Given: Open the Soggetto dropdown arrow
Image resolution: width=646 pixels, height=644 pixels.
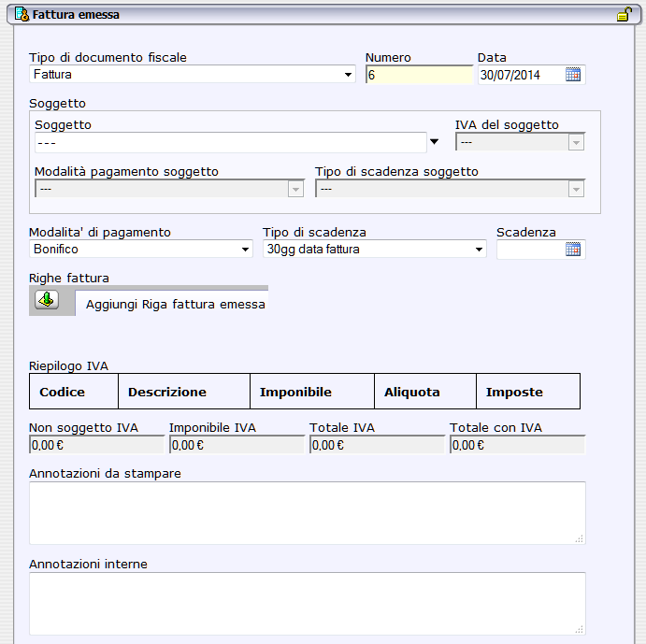Looking at the screenshot, I should 434,143.
